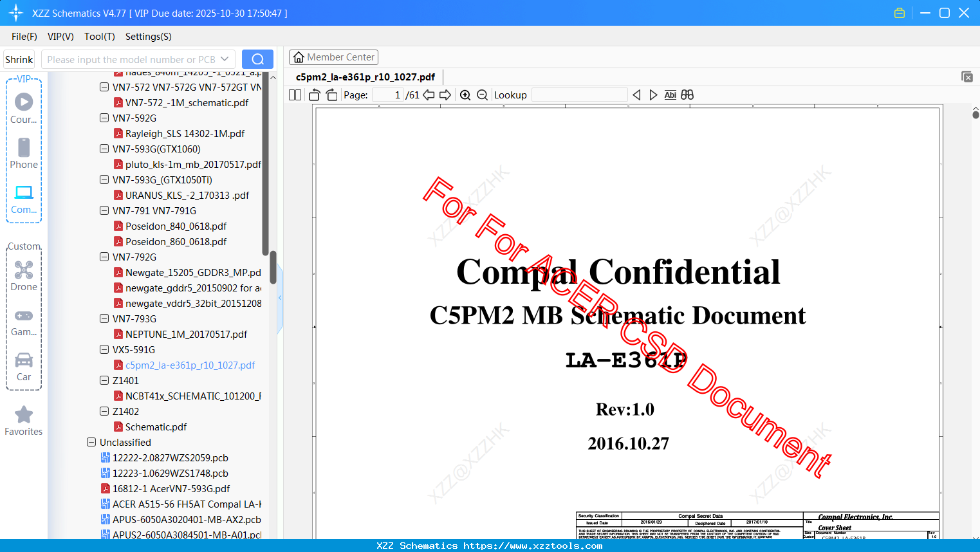The image size is (980, 552).
Task: Open the model number dropdown arrow
Action: 225,59
